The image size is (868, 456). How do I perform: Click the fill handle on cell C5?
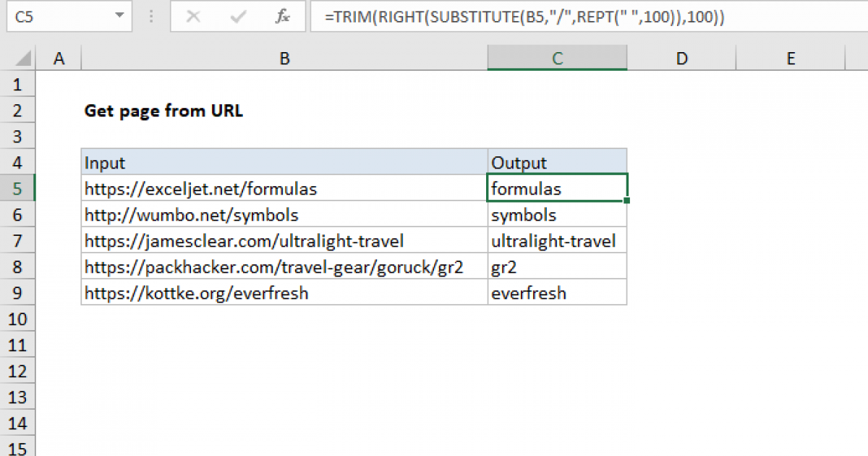[x=626, y=200]
